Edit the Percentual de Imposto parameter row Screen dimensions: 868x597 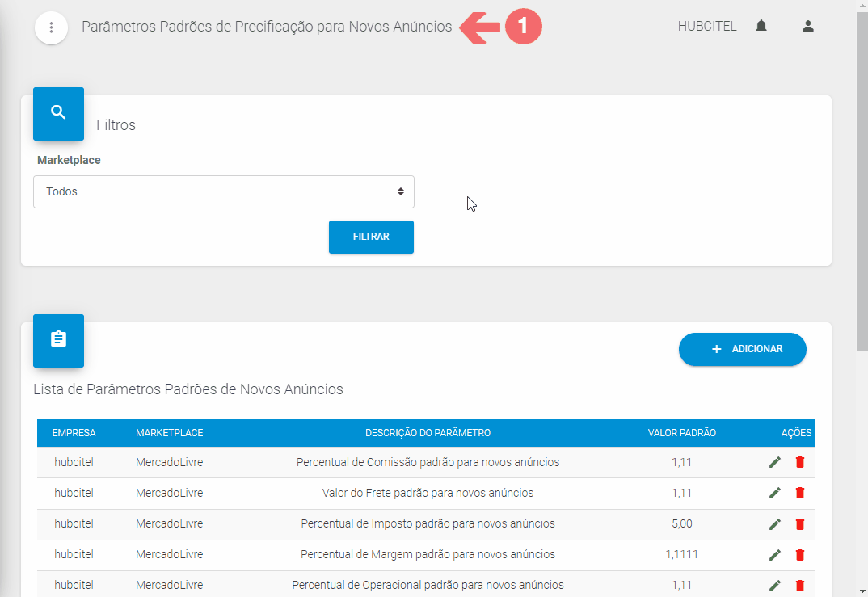pyautogui.click(x=774, y=524)
